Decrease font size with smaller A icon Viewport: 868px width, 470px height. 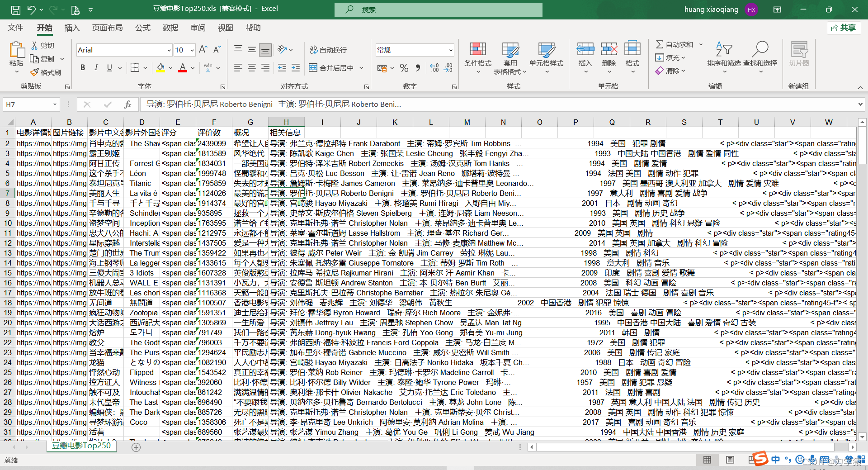217,49
